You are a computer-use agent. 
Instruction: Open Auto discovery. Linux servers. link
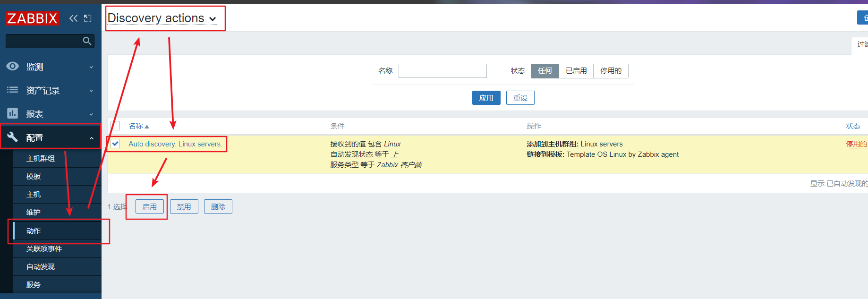175,144
